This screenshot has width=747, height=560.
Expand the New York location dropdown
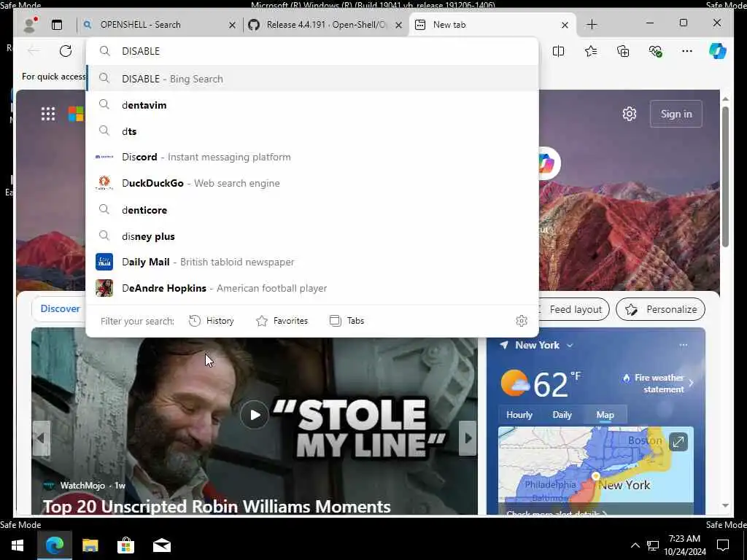(569, 345)
